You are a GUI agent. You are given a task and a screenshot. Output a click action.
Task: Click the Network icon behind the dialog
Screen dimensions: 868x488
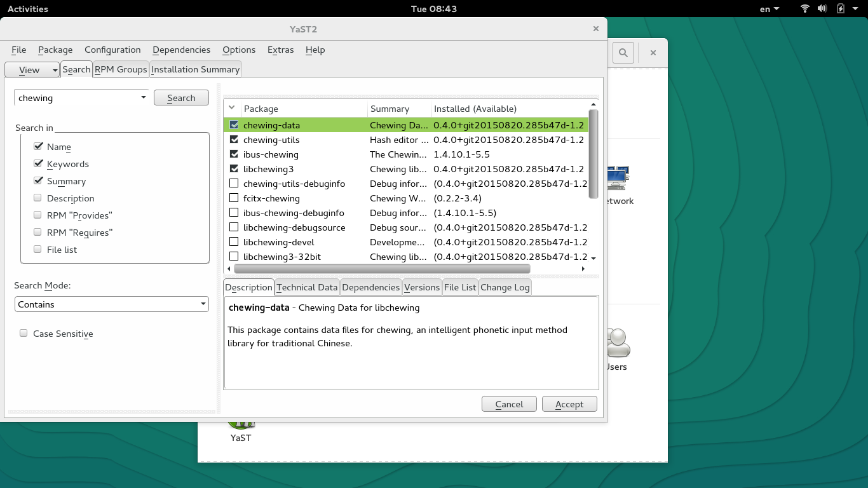point(618,182)
